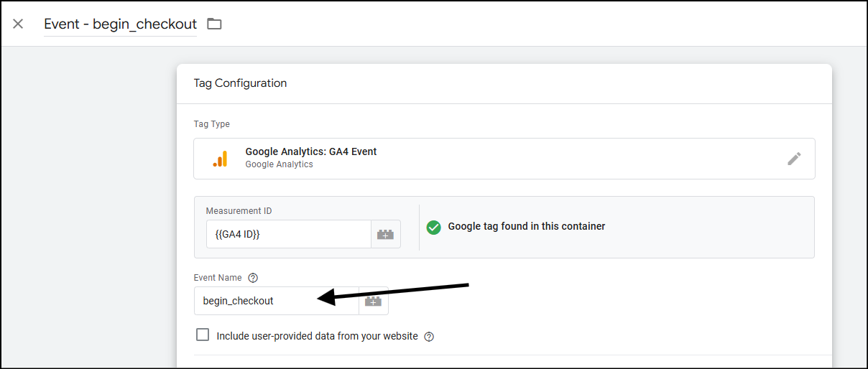The image size is (868, 369).
Task: Click the Measurement ID label text
Action: 239,211
